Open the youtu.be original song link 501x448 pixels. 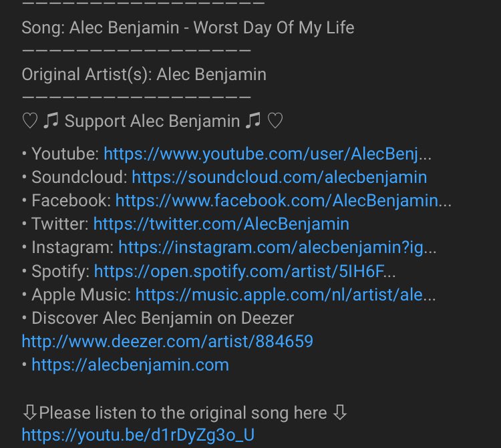coord(138,435)
